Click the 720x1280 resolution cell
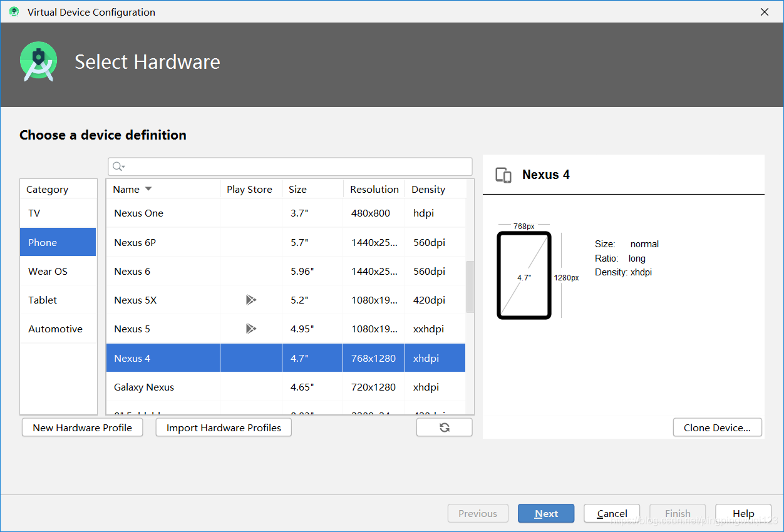This screenshot has width=784, height=532. point(373,387)
